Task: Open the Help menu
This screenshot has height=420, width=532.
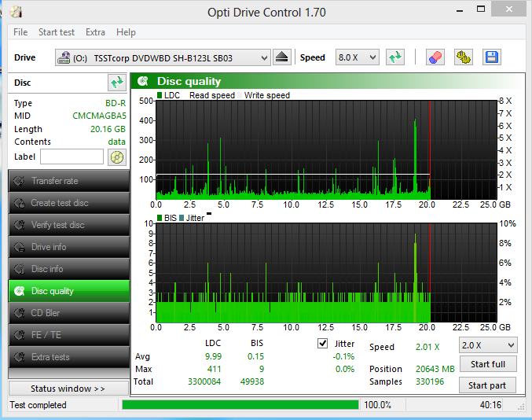Action: 126,32
